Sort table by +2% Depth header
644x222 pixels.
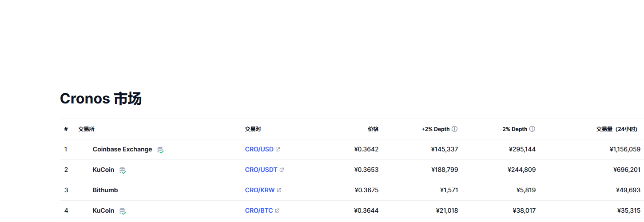point(435,129)
